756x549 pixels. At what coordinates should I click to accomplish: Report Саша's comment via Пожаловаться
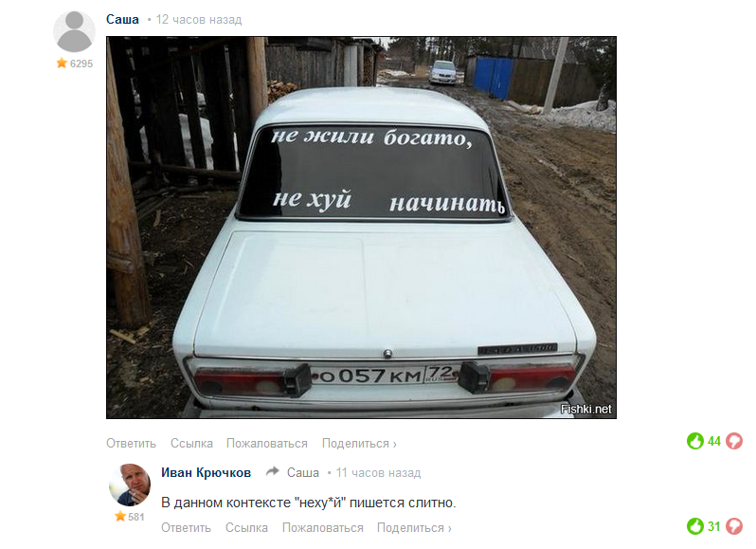267,444
